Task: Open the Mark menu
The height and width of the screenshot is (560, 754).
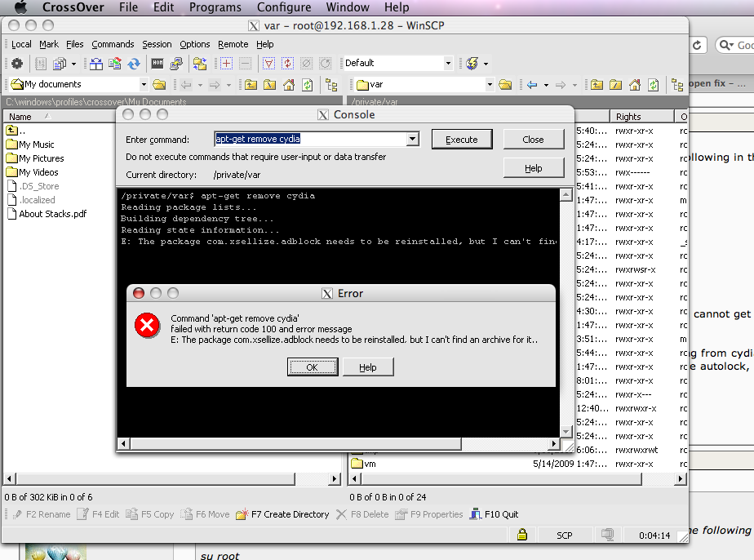Action: pyautogui.click(x=49, y=44)
